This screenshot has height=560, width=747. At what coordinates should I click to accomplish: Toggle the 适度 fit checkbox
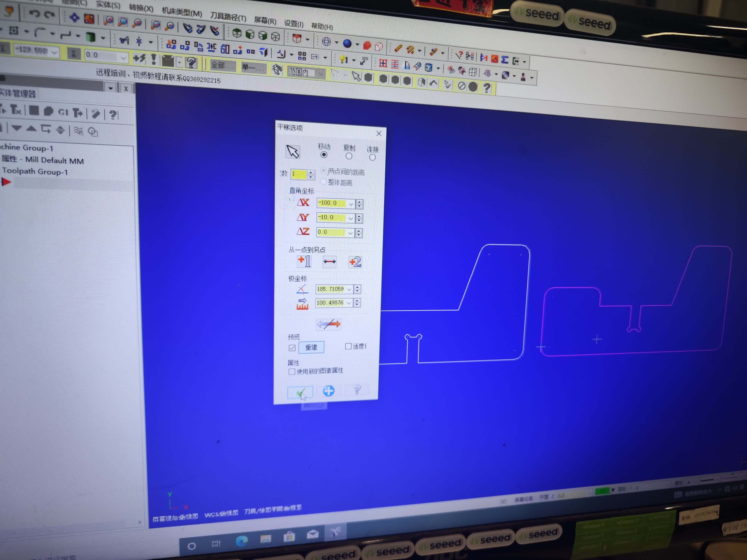click(348, 346)
